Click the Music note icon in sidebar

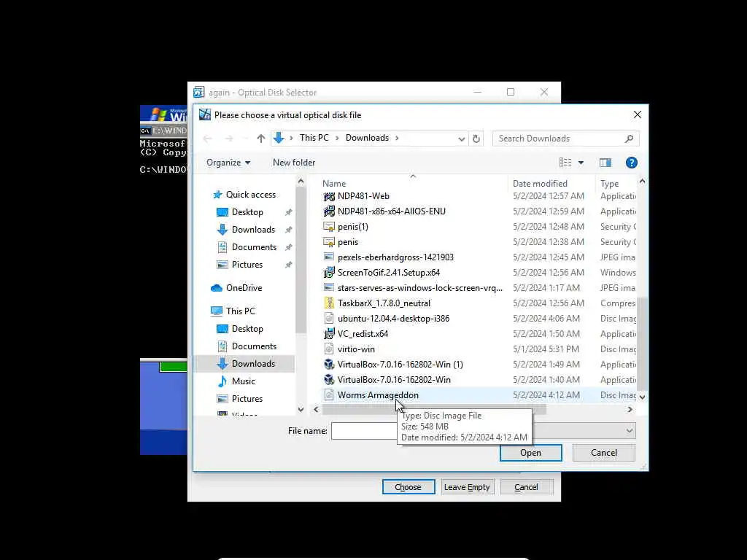[222, 381]
